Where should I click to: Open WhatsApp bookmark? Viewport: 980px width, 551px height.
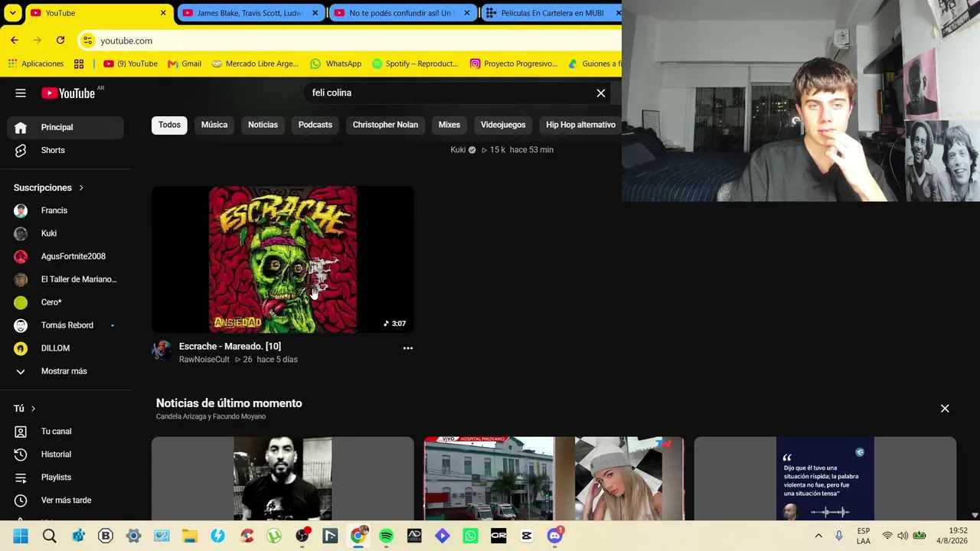coord(336,64)
